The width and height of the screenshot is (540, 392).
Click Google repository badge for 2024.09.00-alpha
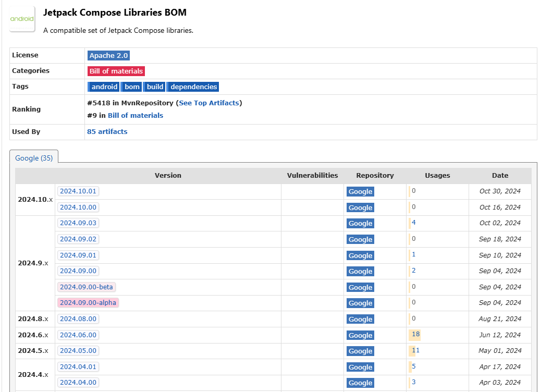click(x=360, y=303)
